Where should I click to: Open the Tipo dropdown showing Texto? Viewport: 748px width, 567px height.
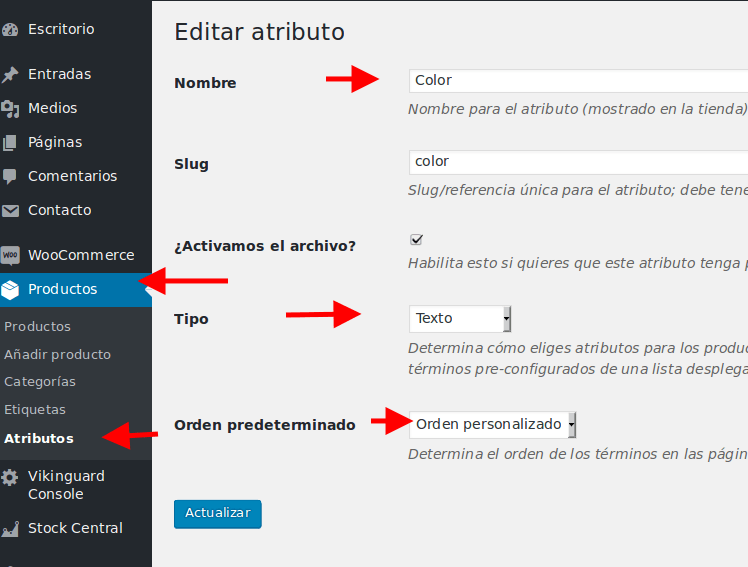(460, 319)
